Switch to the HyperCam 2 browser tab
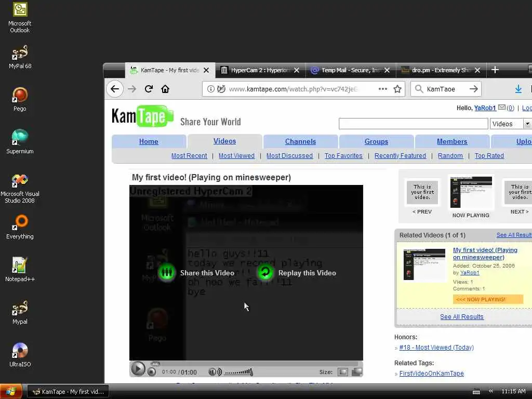 260,70
